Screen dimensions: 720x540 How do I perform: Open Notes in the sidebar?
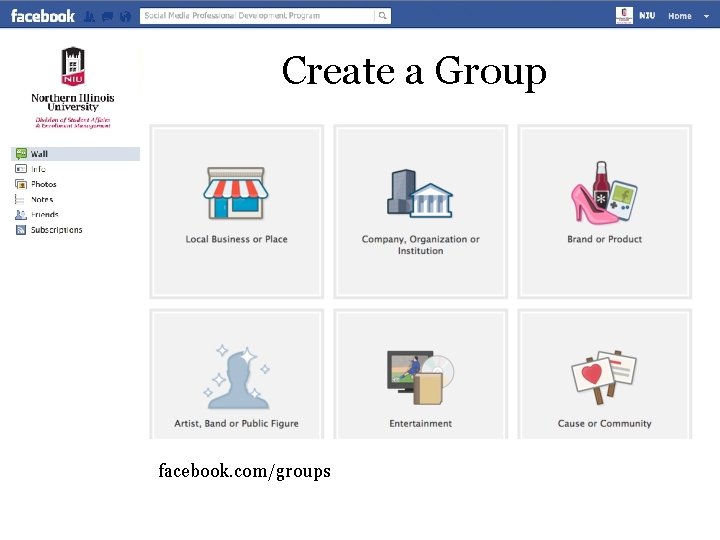point(42,199)
